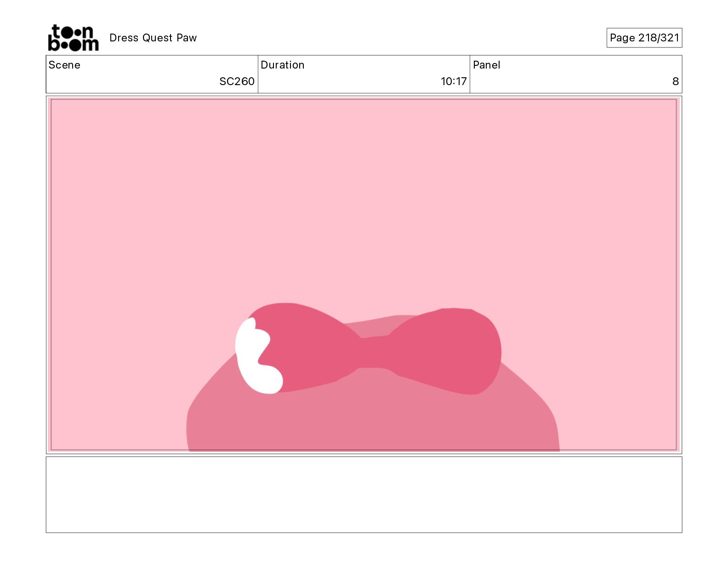Select the Duration header label

(282, 65)
